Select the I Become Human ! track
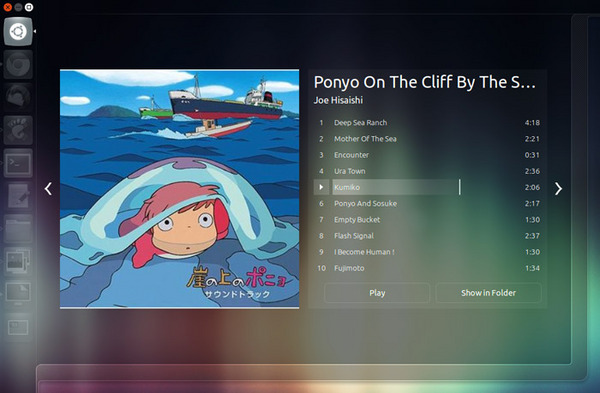This screenshot has width=600, height=393. 428,252
